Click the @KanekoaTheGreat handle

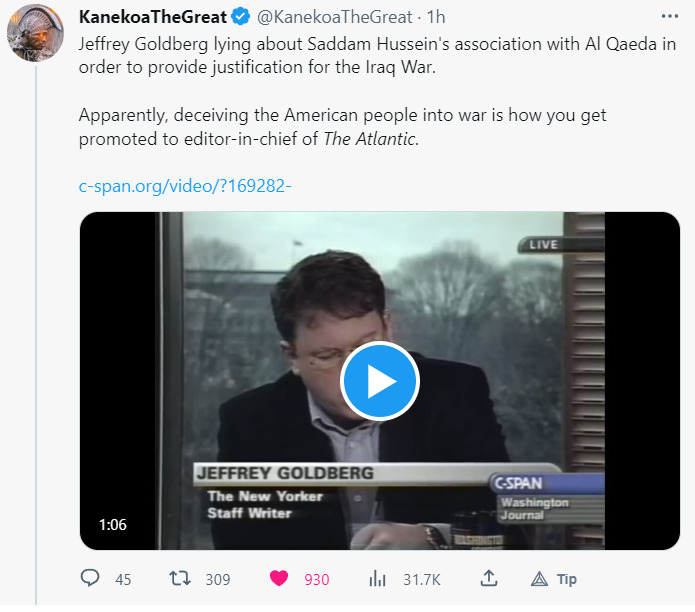coord(335,16)
